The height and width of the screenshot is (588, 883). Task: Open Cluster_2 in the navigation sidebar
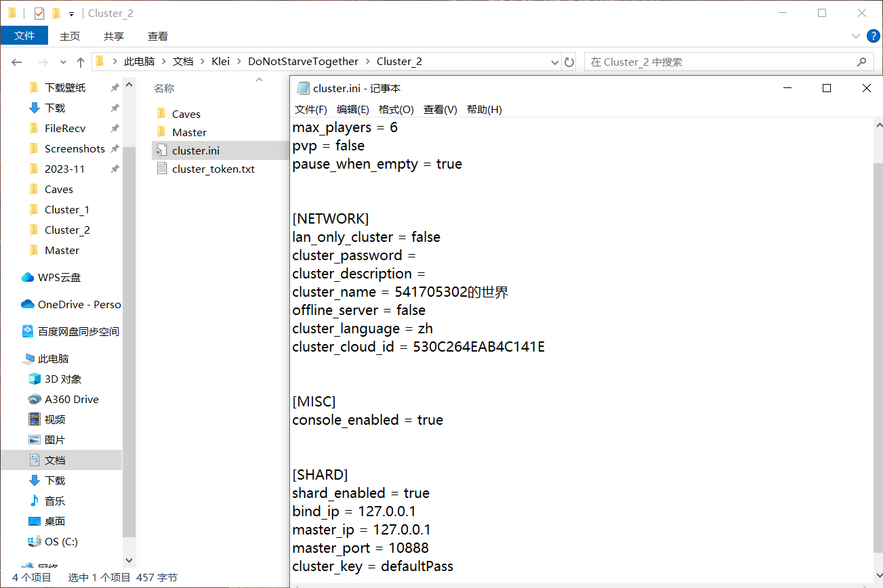(67, 230)
